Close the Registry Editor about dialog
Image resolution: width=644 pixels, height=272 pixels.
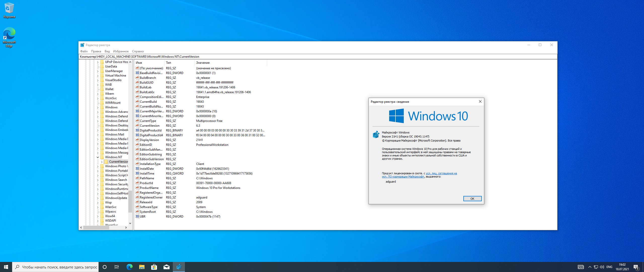point(480,101)
